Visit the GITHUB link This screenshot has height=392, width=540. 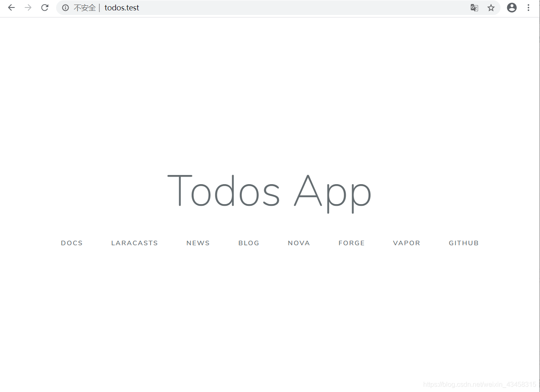(x=464, y=243)
